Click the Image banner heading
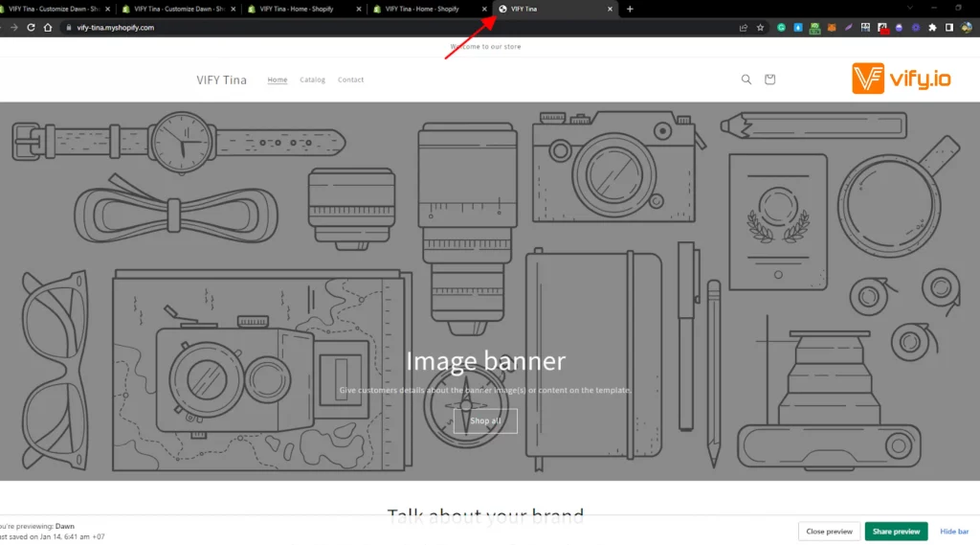This screenshot has width=980, height=545. point(485,361)
